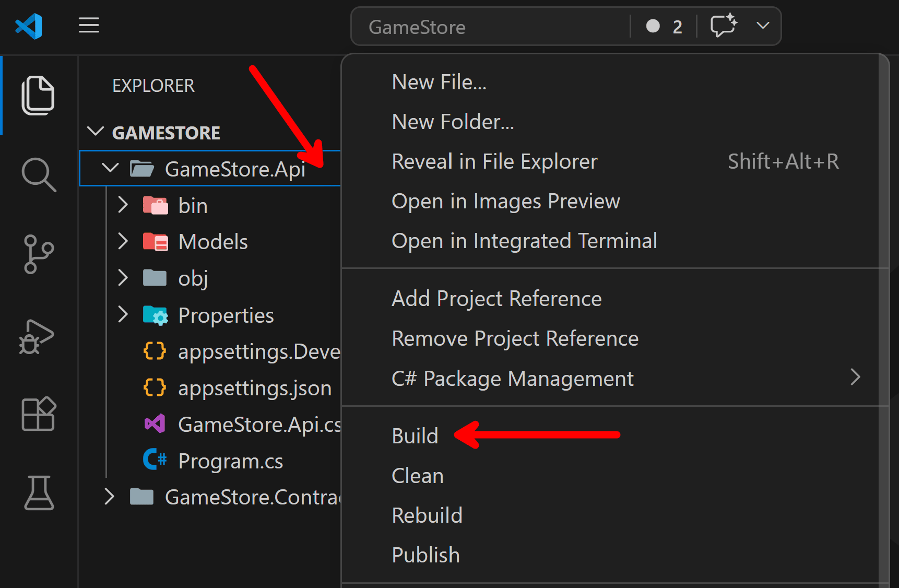The image size is (899, 588).
Task: Expand the Properties folder chevron
Action: coord(123,314)
